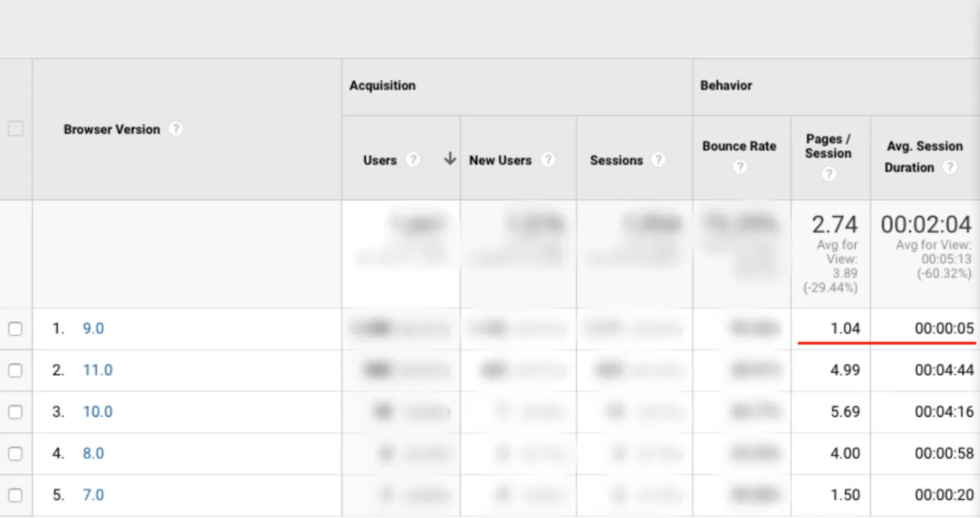
Task: Open the Pages / Session help tooltip
Action: pyautogui.click(x=829, y=173)
